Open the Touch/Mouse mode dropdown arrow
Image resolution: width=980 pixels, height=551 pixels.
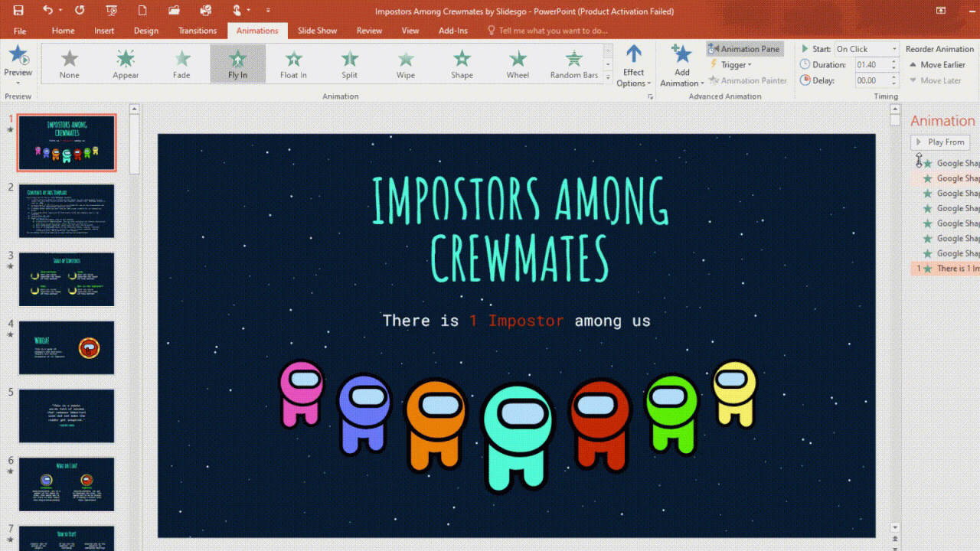click(x=249, y=11)
